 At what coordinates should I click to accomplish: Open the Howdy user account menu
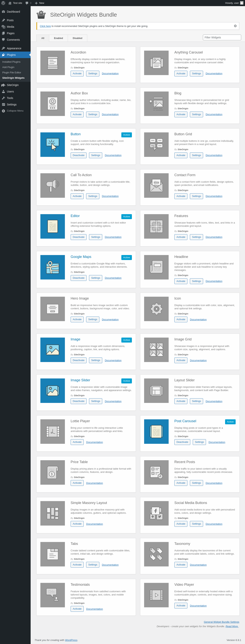234,3
